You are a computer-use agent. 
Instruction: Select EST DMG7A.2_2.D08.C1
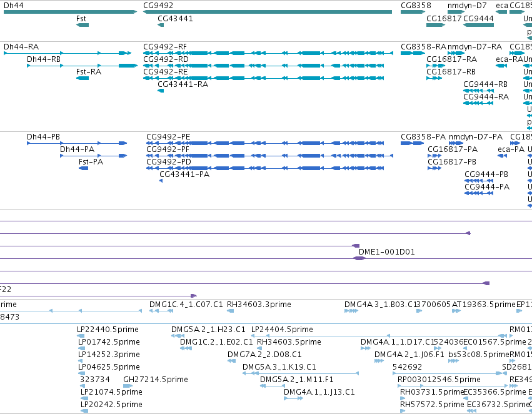coord(231,361)
